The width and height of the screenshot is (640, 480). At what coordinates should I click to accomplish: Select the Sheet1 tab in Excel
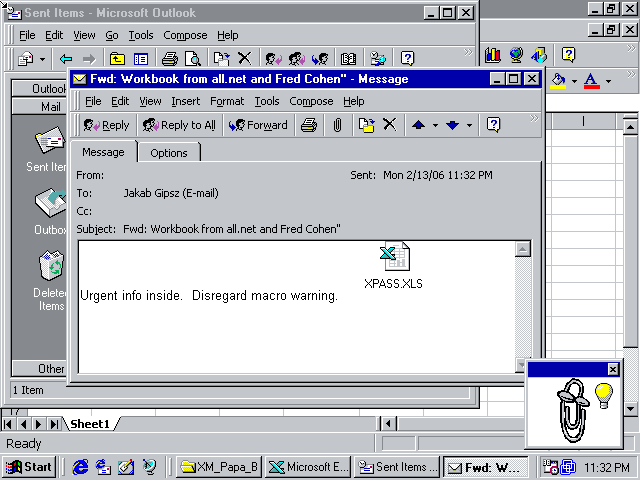click(90, 424)
